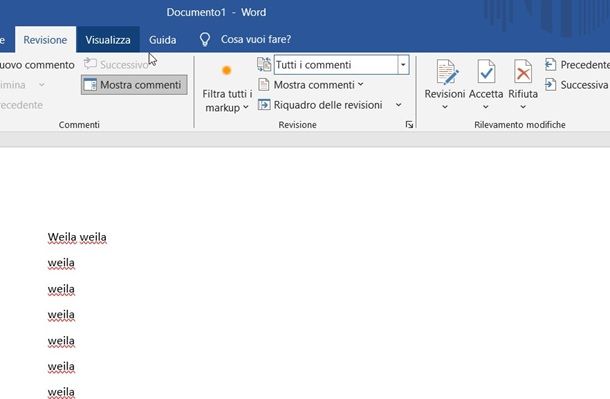
Task: Open the Filtra tutti i markup dropdown
Action: pyautogui.click(x=227, y=100)
